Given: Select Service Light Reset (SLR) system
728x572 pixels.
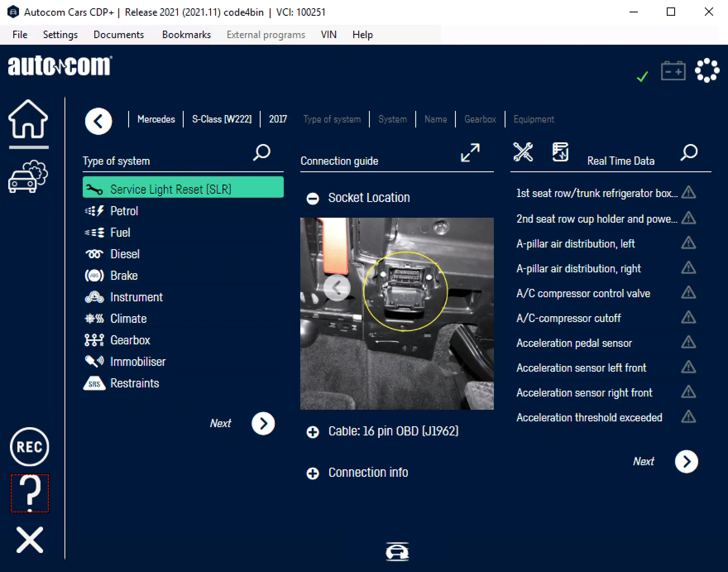Looking at the screenshot, I should click(183, 187).
